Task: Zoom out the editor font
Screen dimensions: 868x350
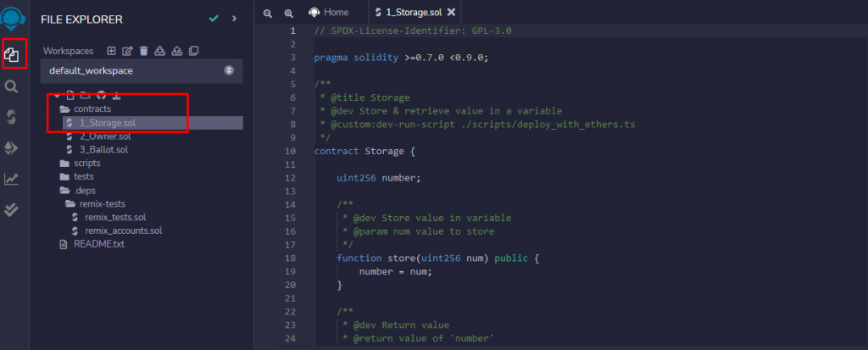Action: tap(267, 13)
